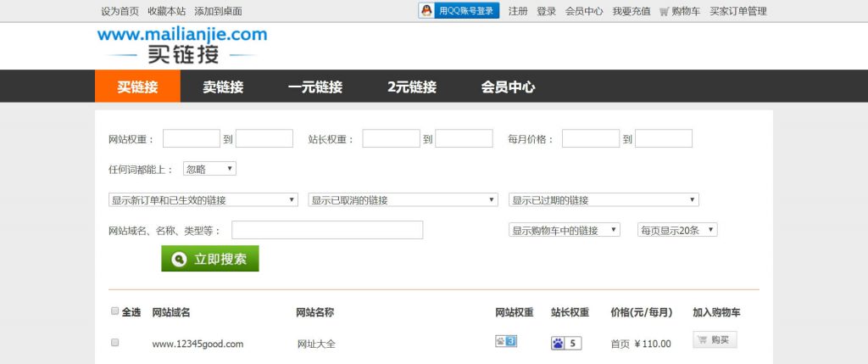Click the 购买 cart button for 12345good.com
Viewport: 868px width, 364px height.
pos(715,340)
